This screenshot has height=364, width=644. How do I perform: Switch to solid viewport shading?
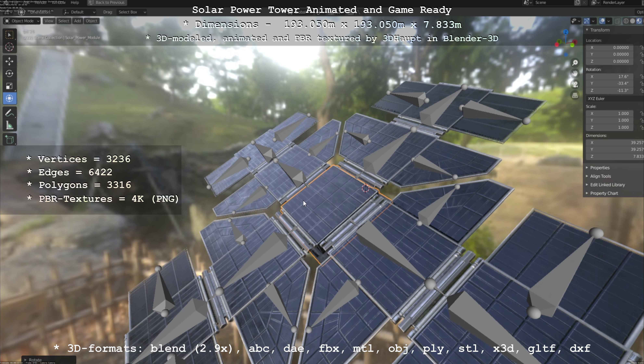[x=632, y=21]
